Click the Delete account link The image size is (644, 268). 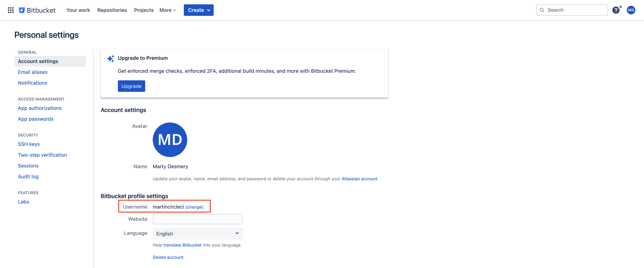[x=168, y=257]
